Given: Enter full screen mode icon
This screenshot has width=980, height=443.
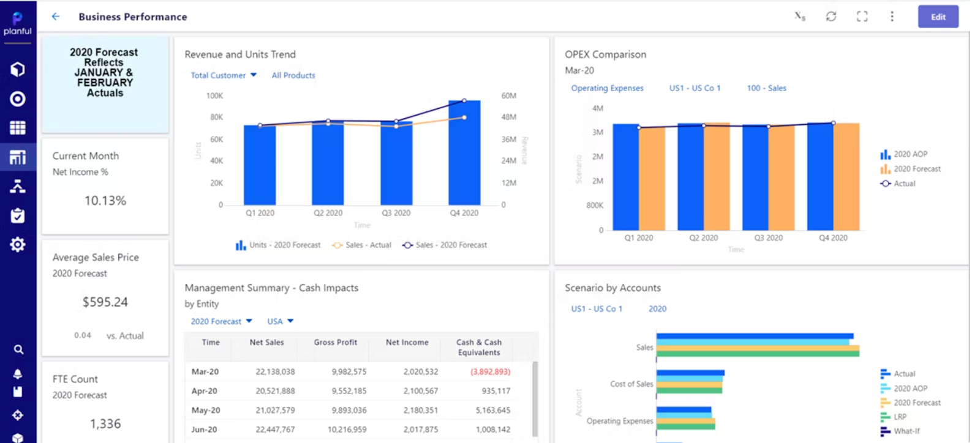Looking at the screenshot, I should click(x=862, y=17).
